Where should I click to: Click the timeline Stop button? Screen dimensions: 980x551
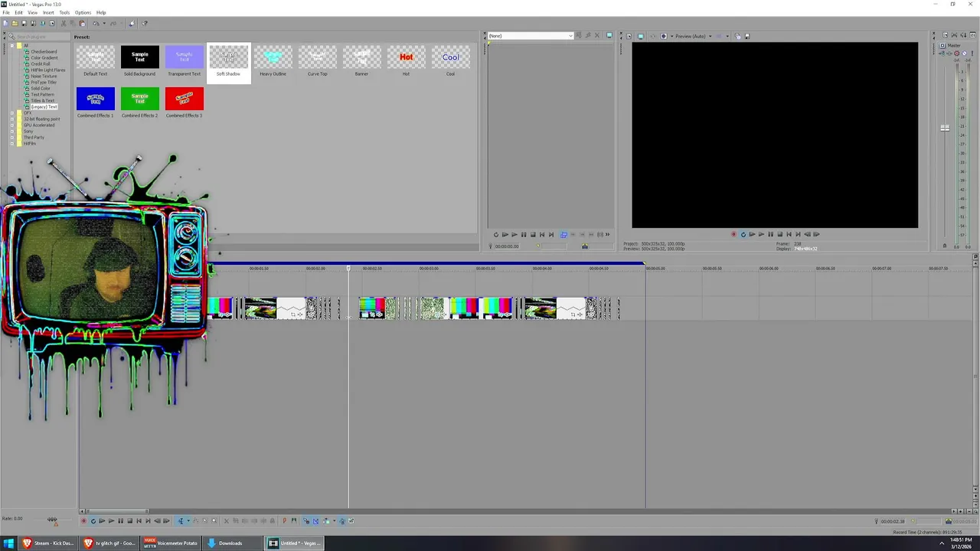(x=129, y=521)
